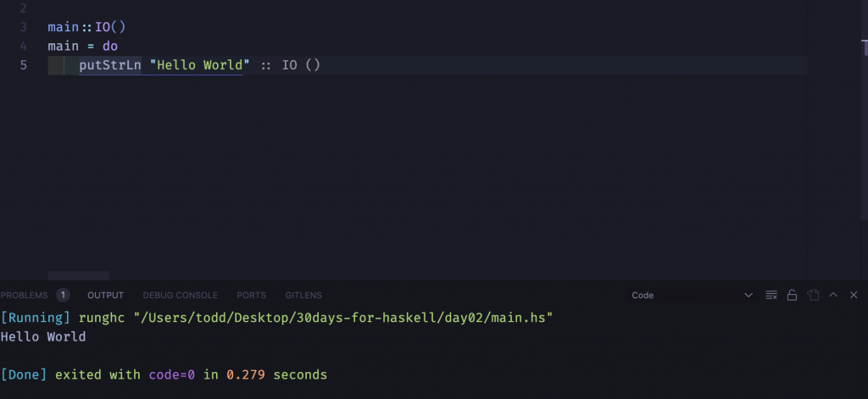
Task: Switch to the PORTS tab
Action: click(x=251, y=295)
